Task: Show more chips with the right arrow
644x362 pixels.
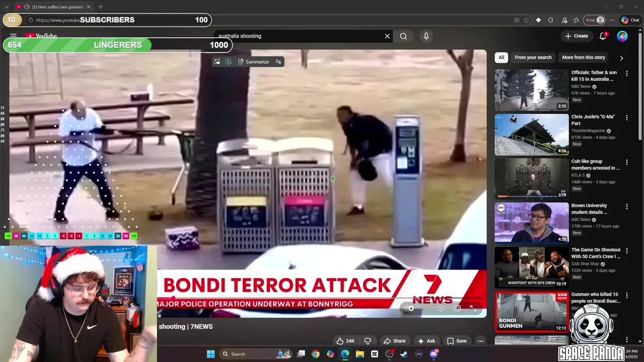Action: tap(621, 58)
